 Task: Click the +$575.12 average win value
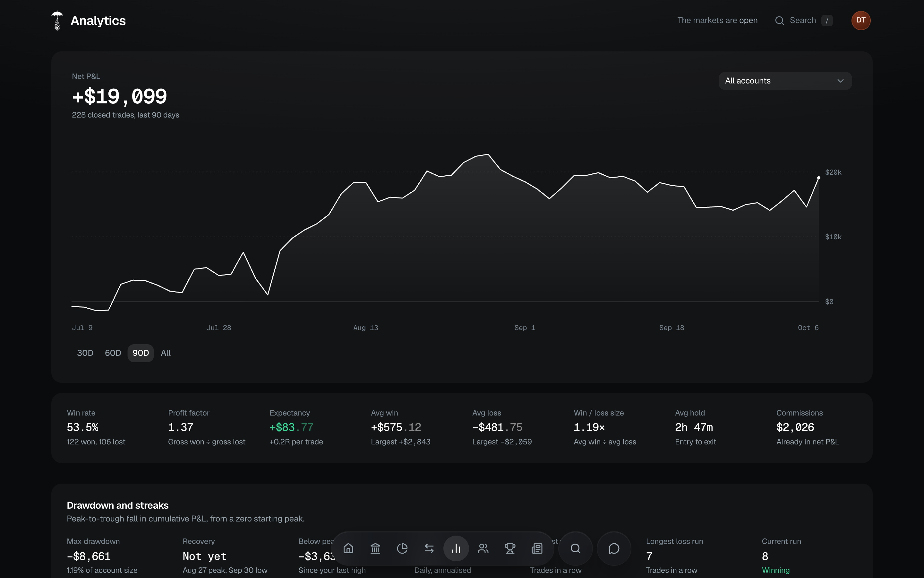(396, 427)
